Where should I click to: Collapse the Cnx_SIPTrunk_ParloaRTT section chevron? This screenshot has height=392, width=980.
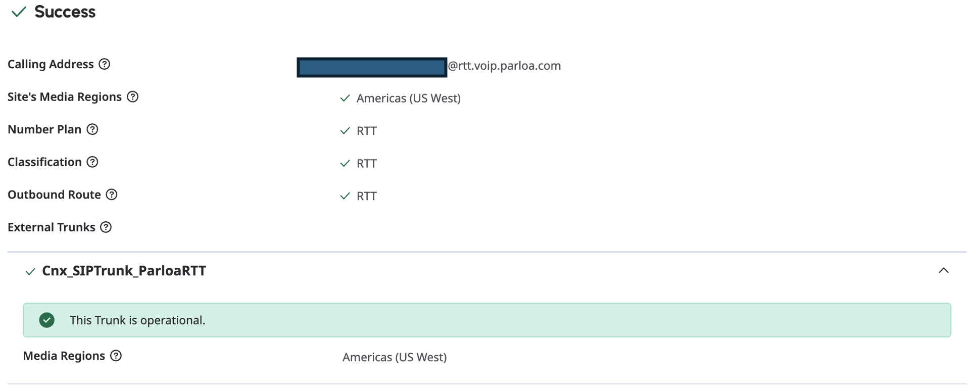943,271
